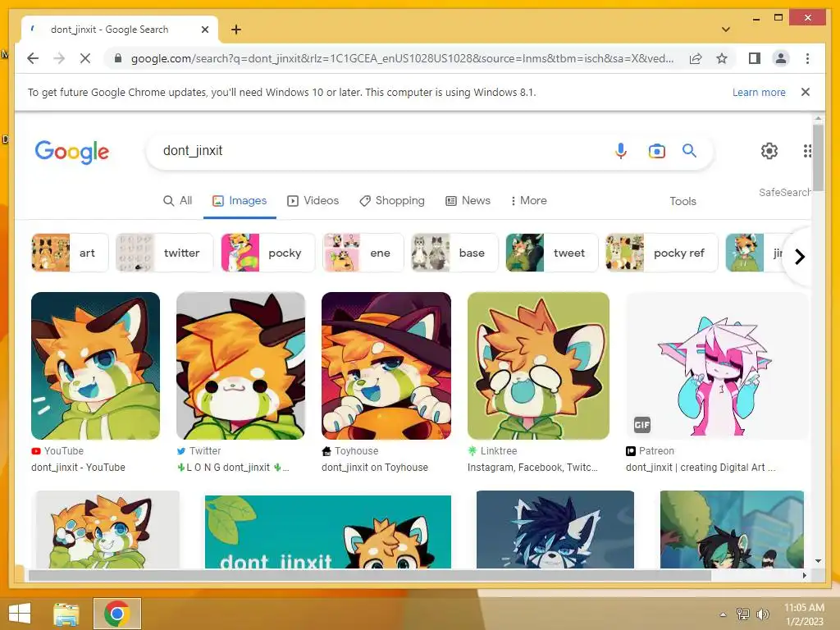The height and width of the screenshot is (630, 840).
Task: Show more filter chips with arrow
Action: pos(799,257)
